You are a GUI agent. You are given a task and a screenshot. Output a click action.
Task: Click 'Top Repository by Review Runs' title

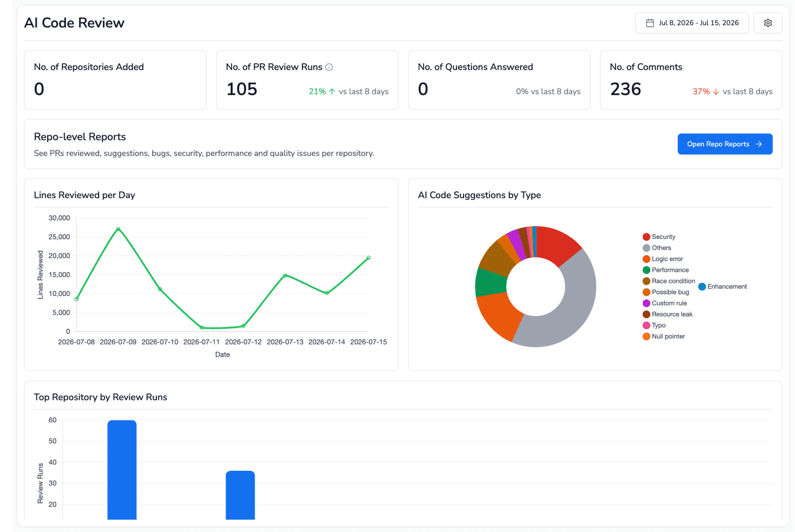(x=100, y=397)
